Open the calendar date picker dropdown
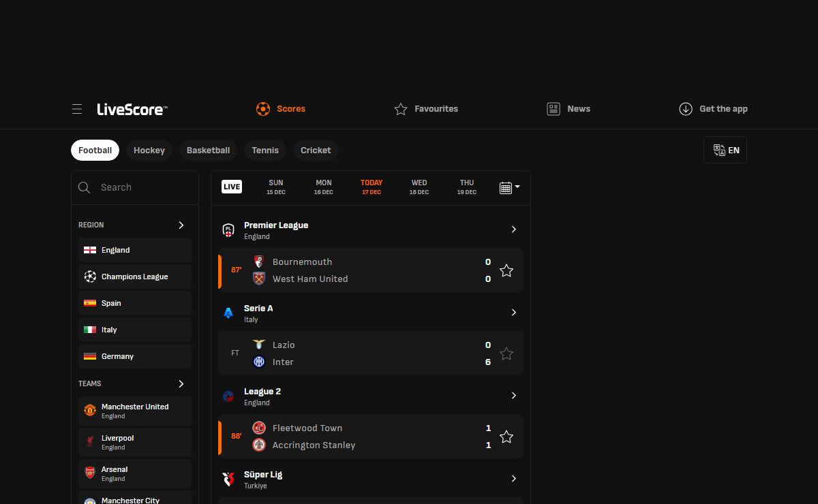Viewport: 818px width, 504px height. coord(509,187)
